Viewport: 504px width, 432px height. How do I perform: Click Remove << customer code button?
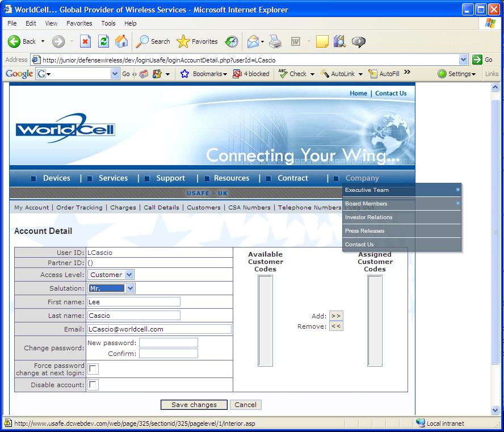(336, 326)
